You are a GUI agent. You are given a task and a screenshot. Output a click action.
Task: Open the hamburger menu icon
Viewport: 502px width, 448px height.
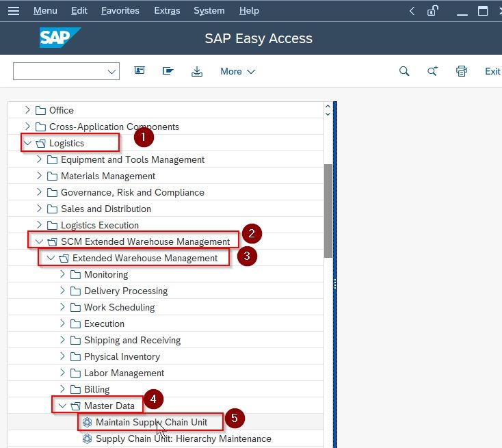pos(14,11)
